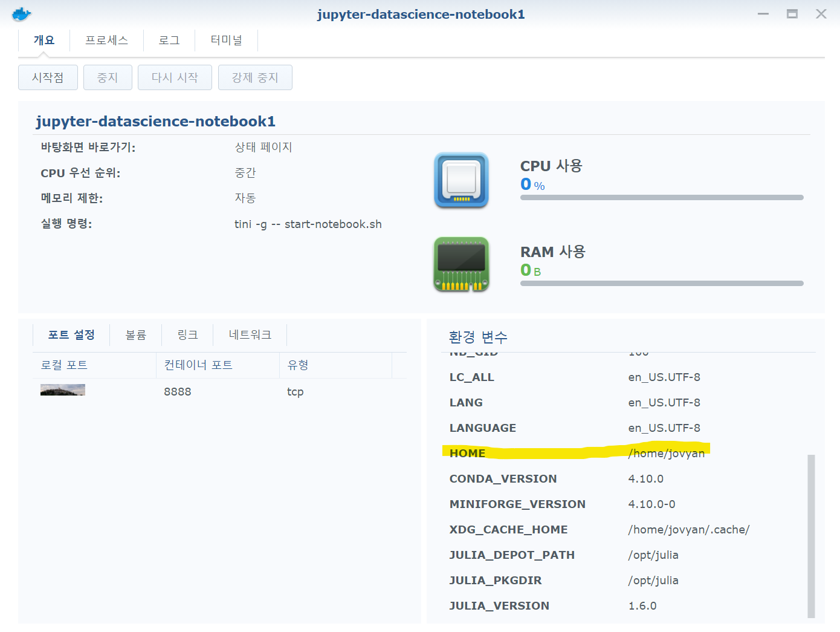Screen dimensions: 840x632
Task: Click the 4.10.0-0 MINIFORGE_VERSION value
Action: point(652,504)
